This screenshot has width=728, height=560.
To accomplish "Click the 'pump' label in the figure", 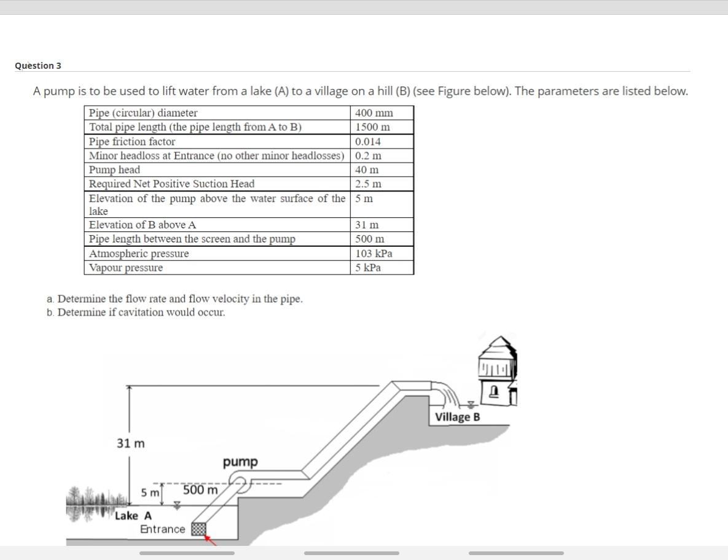I will tap(241, 462).
